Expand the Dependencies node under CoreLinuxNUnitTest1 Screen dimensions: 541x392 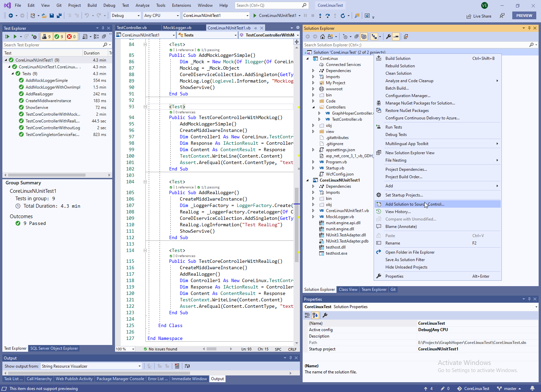(313, 186)
